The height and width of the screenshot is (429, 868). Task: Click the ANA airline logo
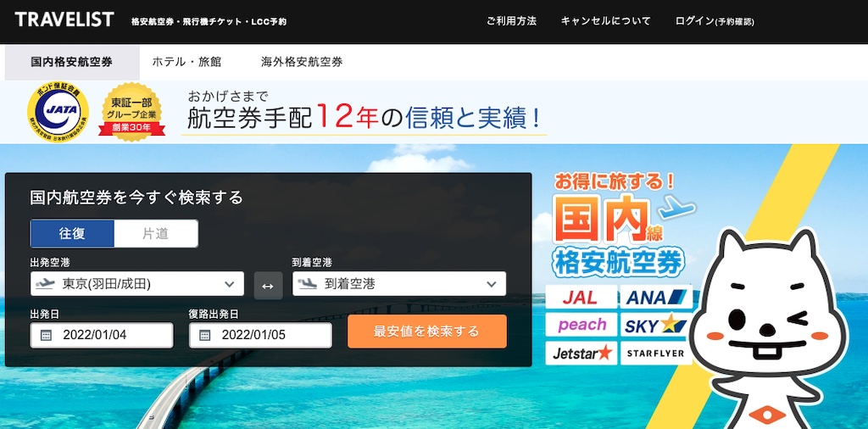click(x=656, y=298)
